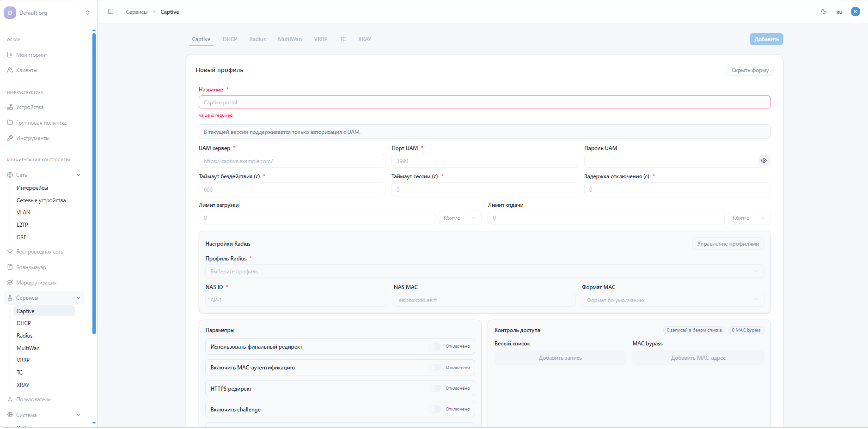868x429 pixels.
Task: Click the Clients people icon
Action: [10, 70]
